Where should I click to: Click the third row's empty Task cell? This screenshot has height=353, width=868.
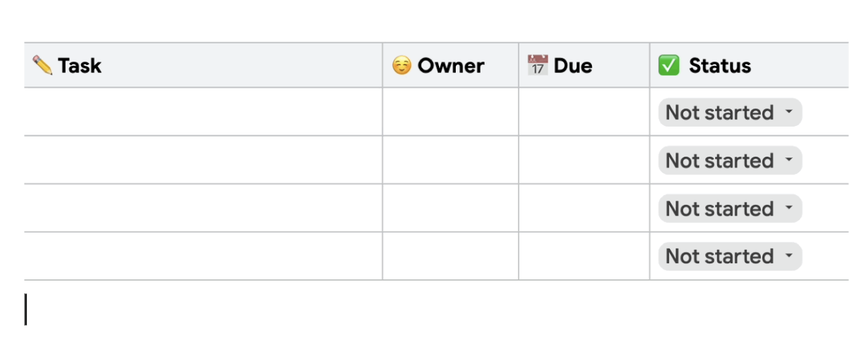tap(203, 208)
